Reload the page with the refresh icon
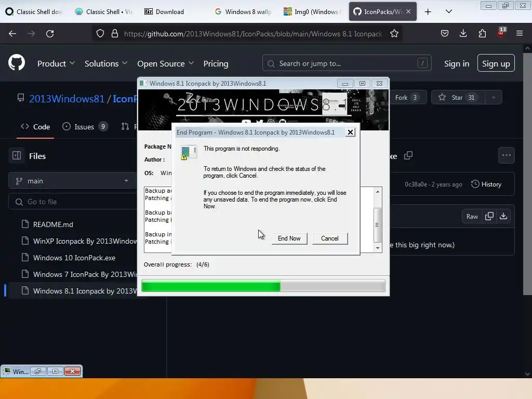 click(50, 34)
